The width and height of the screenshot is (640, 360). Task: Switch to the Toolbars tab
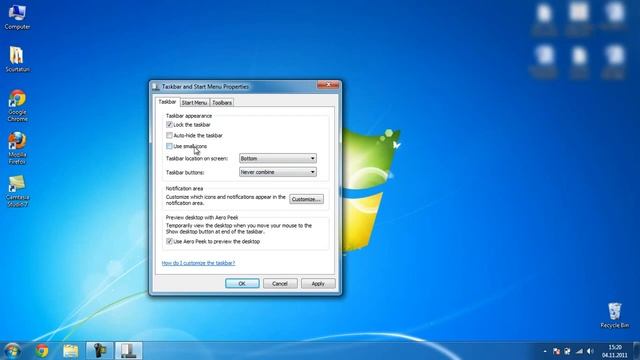pos(222,102)
